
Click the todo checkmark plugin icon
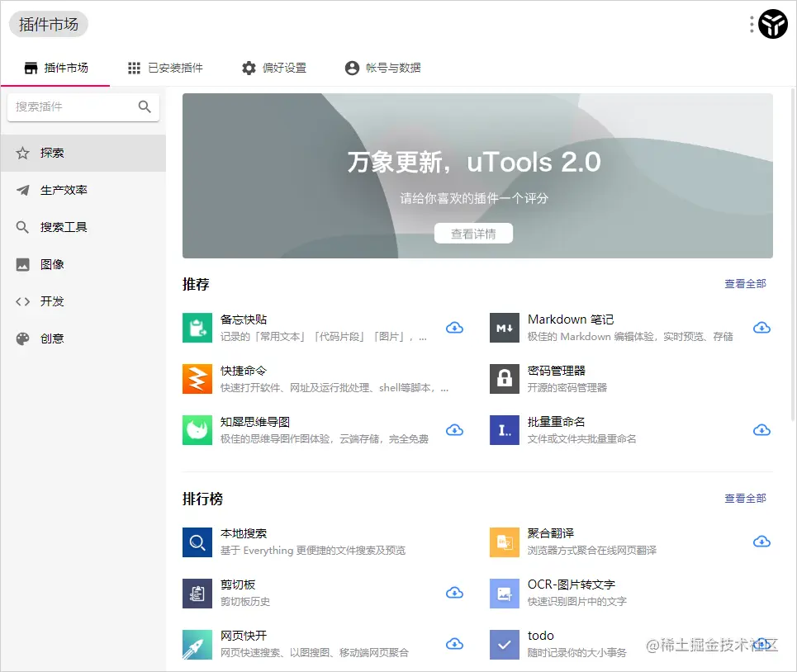pos(505,645)
